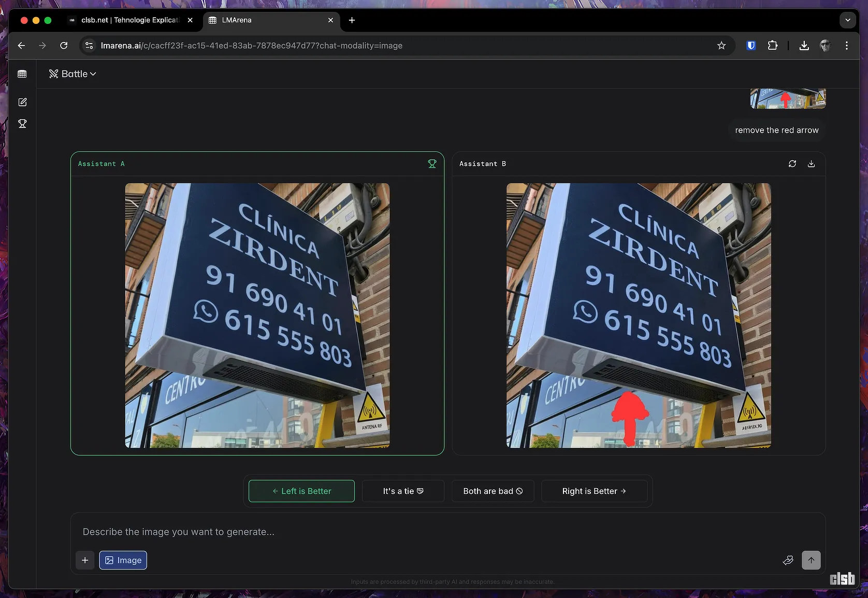Open the leaderboard trophy icon in sidebar
868x598 pixels.
click(22, 124)
